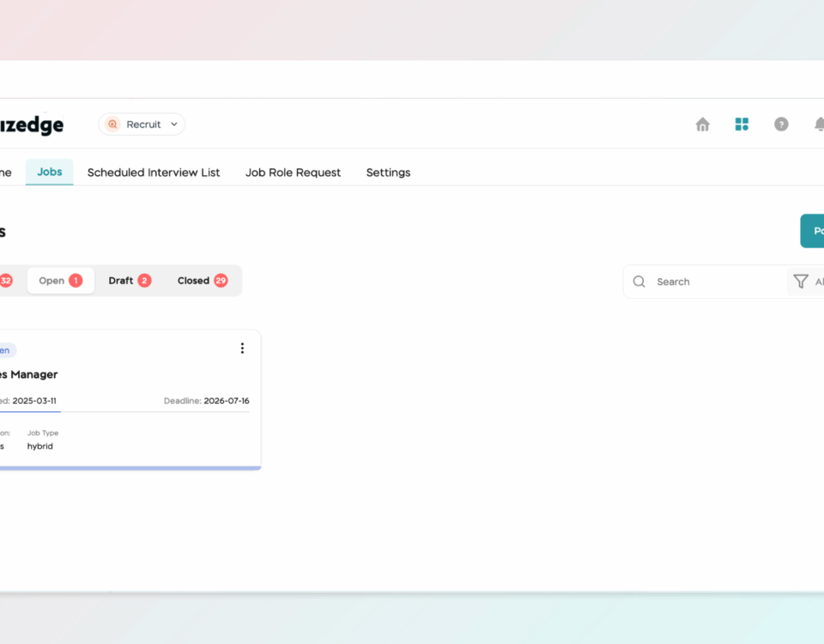The height and width of the screenshot is (644, 824).
Task: Click the Recruit module icon
Action: pos(112,124)
